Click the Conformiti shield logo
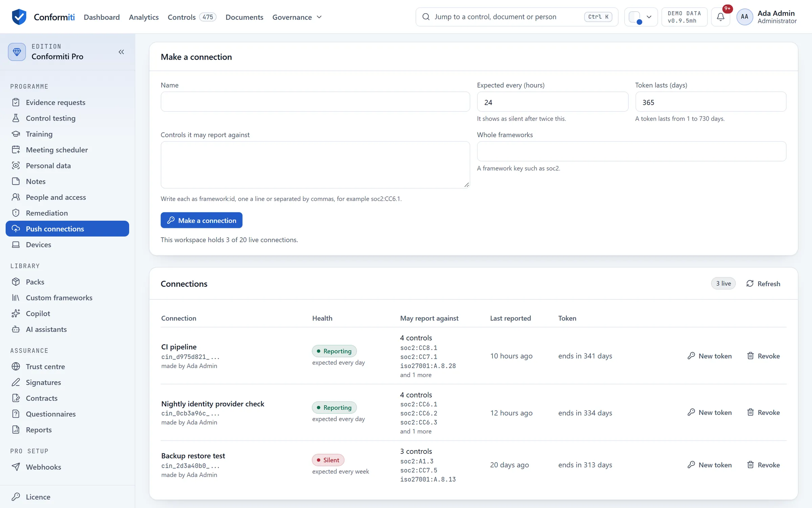 coord(19,17)
